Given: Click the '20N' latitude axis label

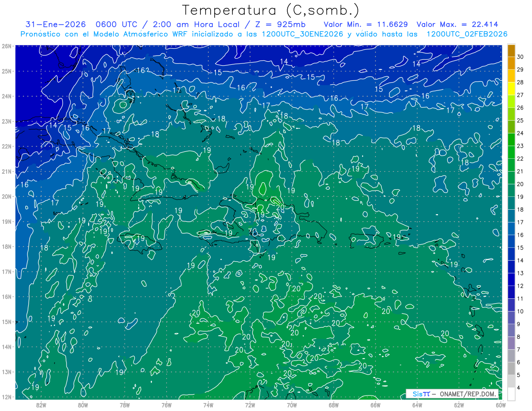Looking at the screenshot, I should click(x=7, y=196).
